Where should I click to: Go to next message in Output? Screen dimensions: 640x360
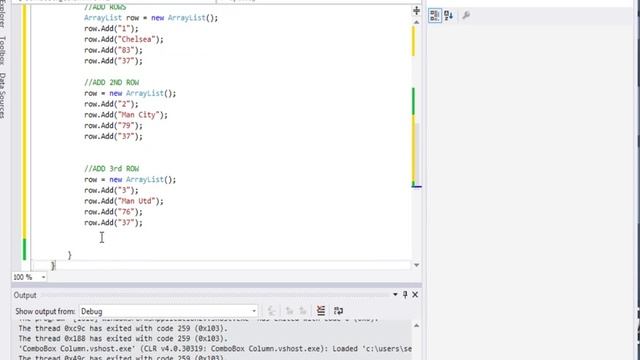point(302,311)
